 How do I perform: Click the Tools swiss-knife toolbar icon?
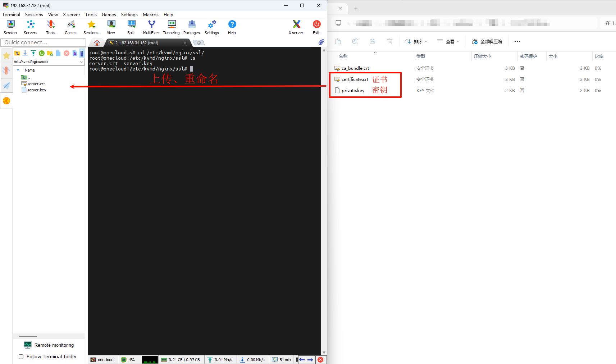(51, 27)
